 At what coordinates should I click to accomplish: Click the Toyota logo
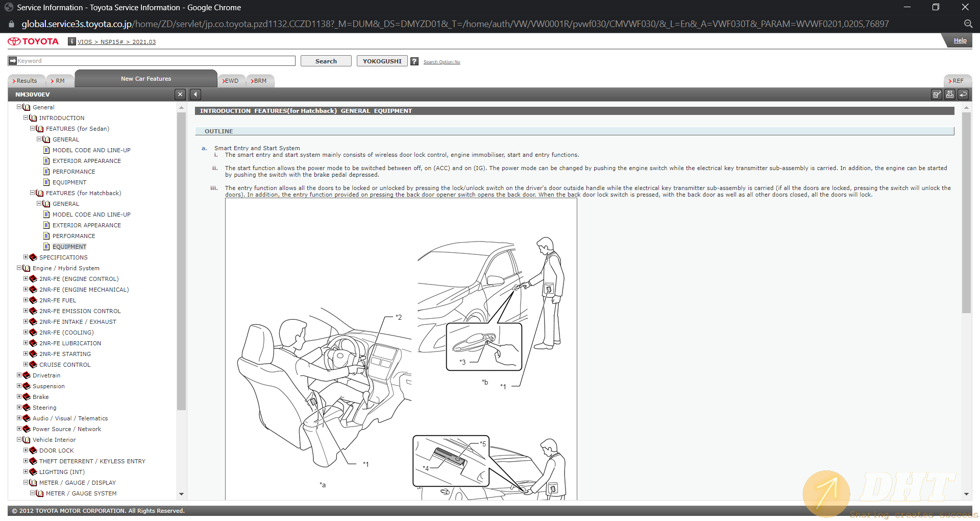(34, 41)
